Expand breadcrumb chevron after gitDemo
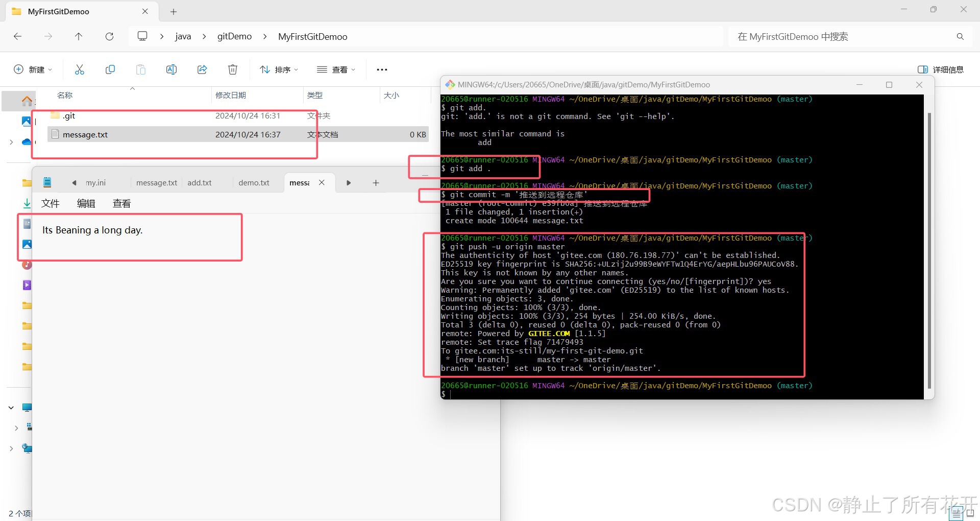 265,36
